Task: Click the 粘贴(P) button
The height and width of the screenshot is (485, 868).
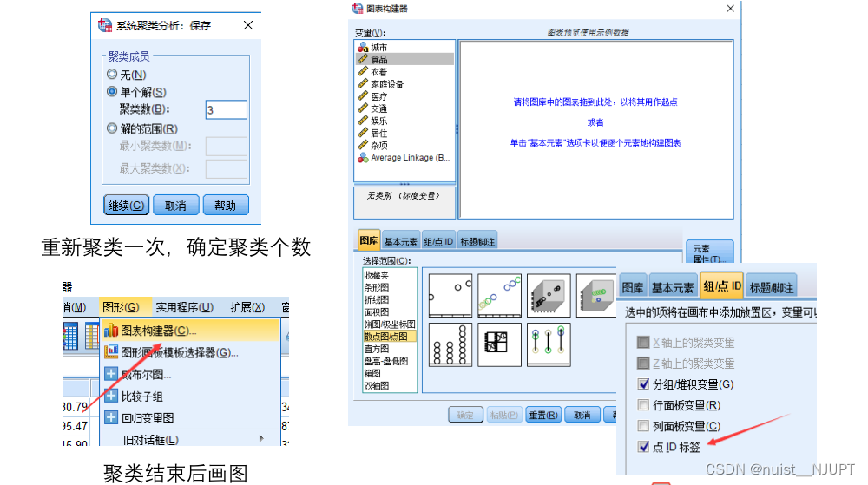Action: tap(504, 415)
